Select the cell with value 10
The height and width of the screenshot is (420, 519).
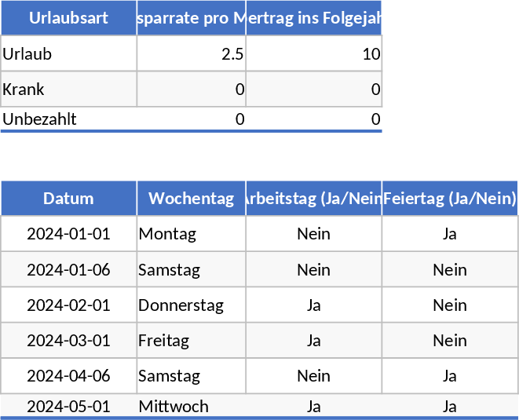pyautogui.click(x=314, y=54)
